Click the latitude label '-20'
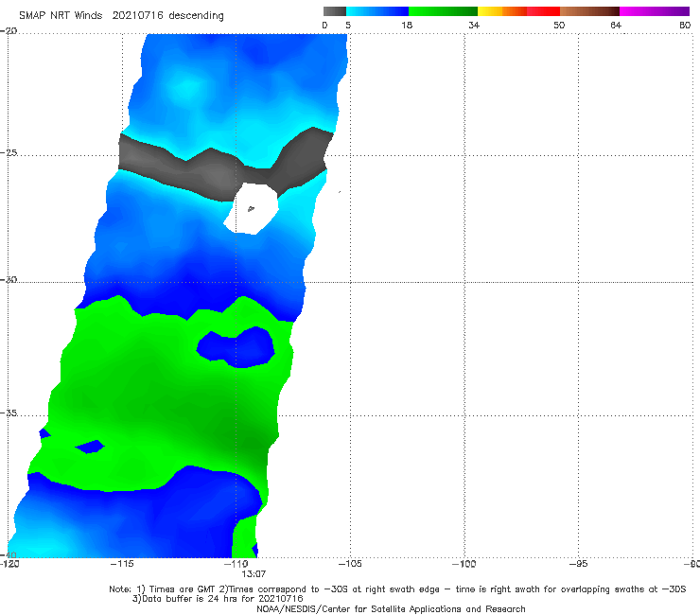 (x=9, y=31)
